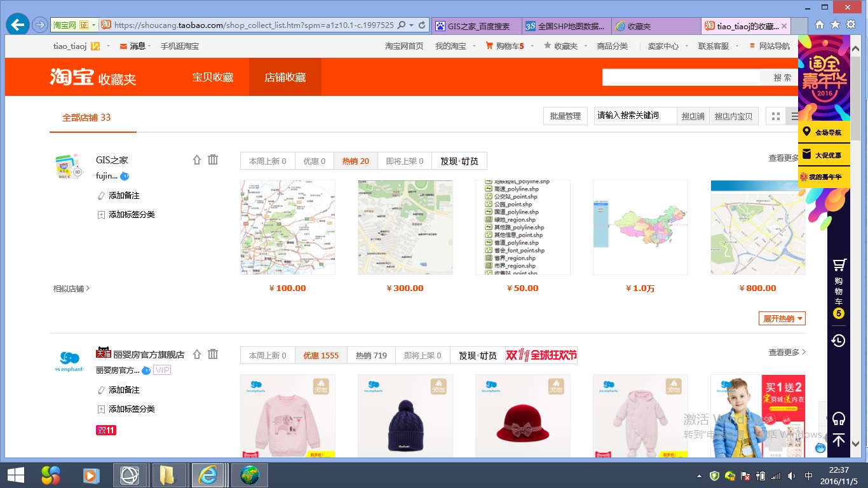The width and height of the screenshot is (868, 488).
Task: Refresh the page from the address bar
Action: point(421,25)
